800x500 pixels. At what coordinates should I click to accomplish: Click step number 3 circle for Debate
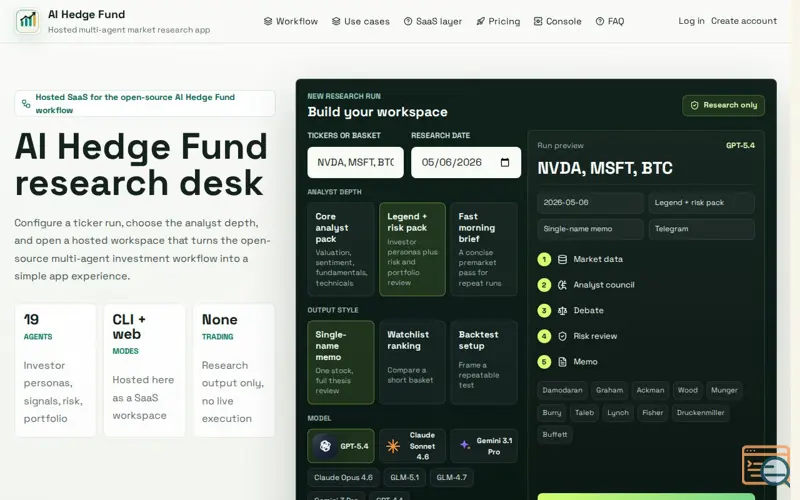(544, 310)
